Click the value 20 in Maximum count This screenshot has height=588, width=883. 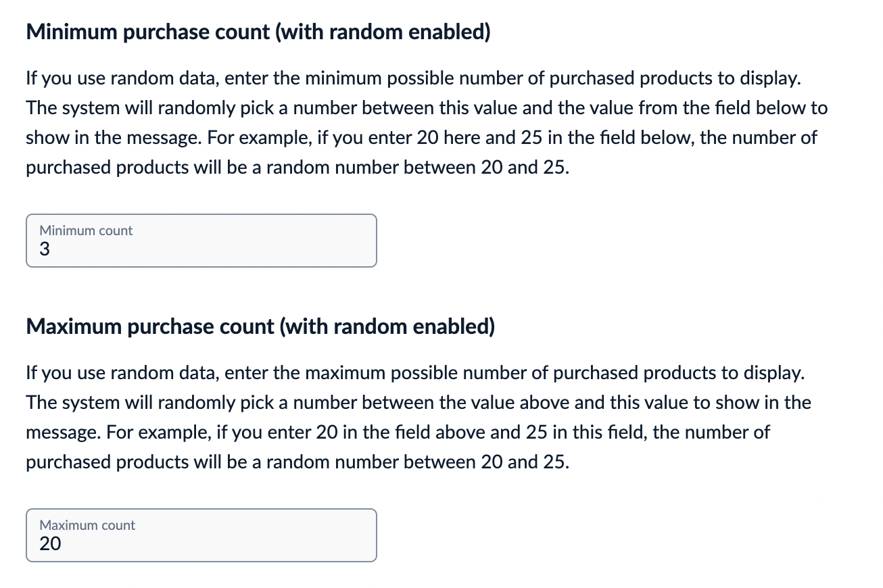[50, 544]
